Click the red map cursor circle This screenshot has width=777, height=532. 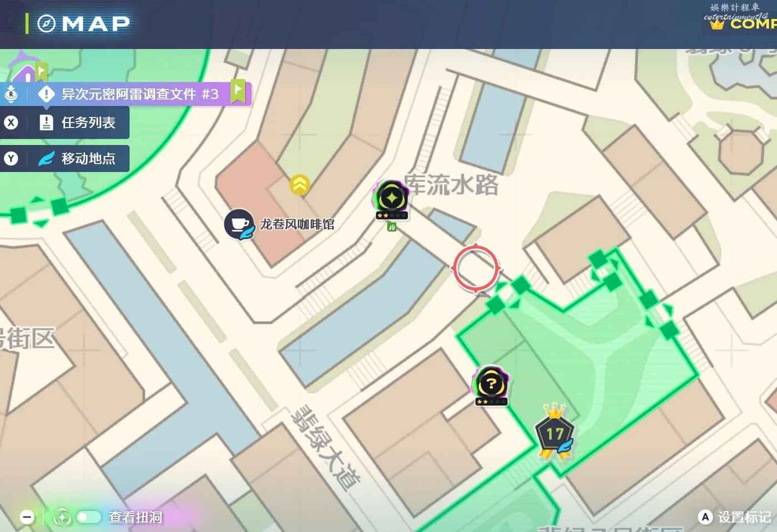[x=476, y=268]
